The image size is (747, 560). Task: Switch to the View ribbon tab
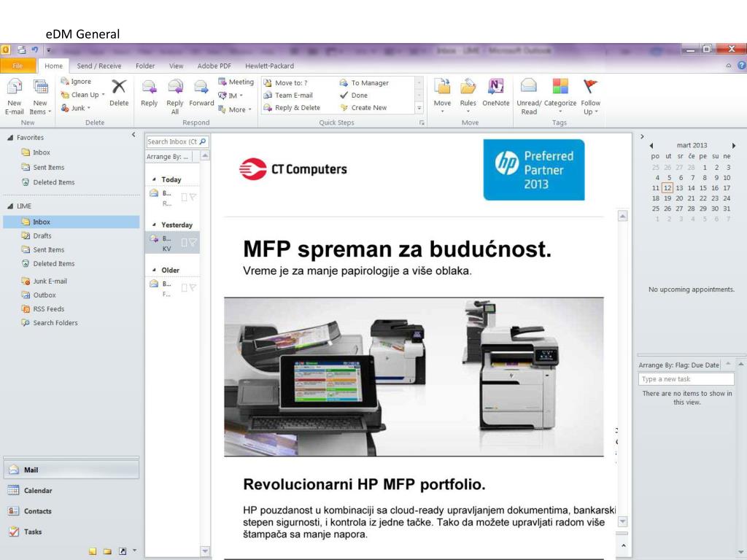pyautogui.click(x=176, y=66)
